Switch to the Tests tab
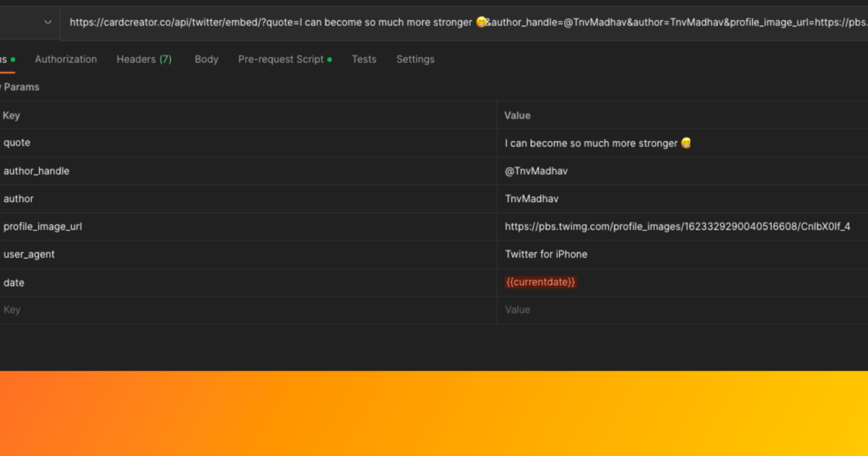 click(364, 59)
